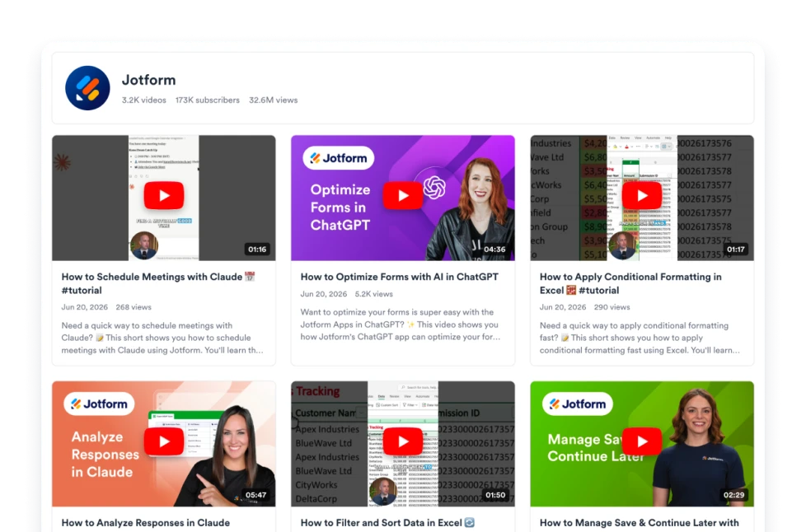Click the 01:17 duration badge
806x532 pixels.
pos(736,249)
